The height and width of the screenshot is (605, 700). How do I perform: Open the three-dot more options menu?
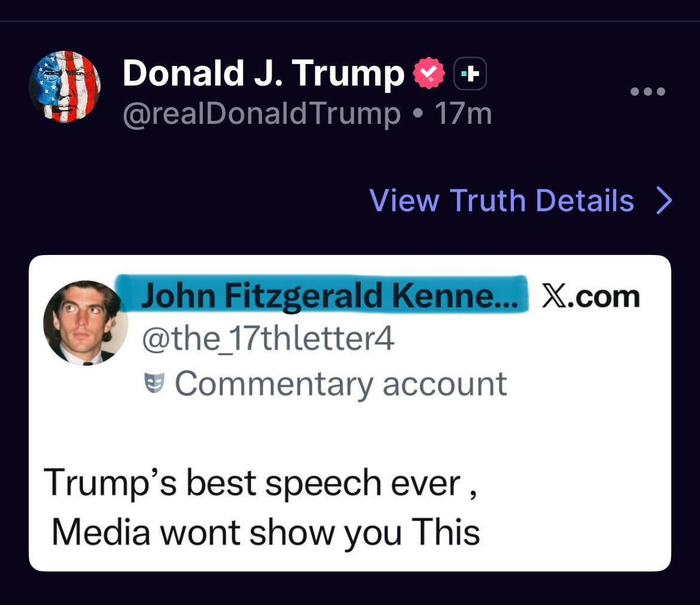tap(648, 92)
